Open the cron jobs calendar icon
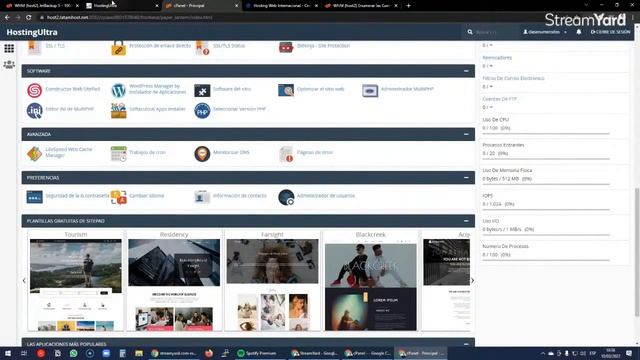This screenshot has height=360, width=640. 119,154
